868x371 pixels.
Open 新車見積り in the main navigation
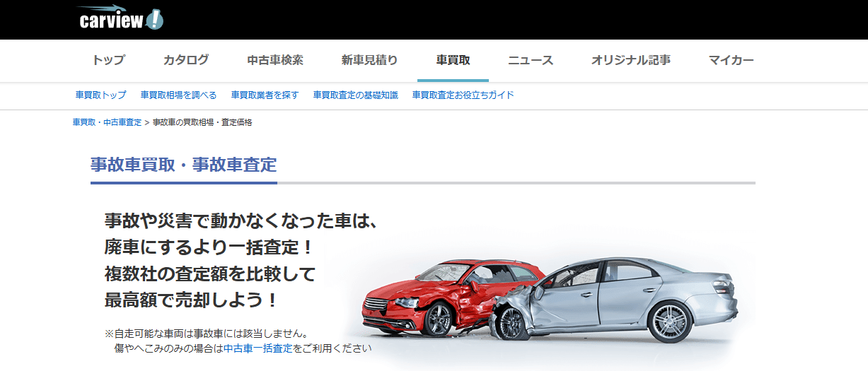pyautogui.click(x=369, y=60)
